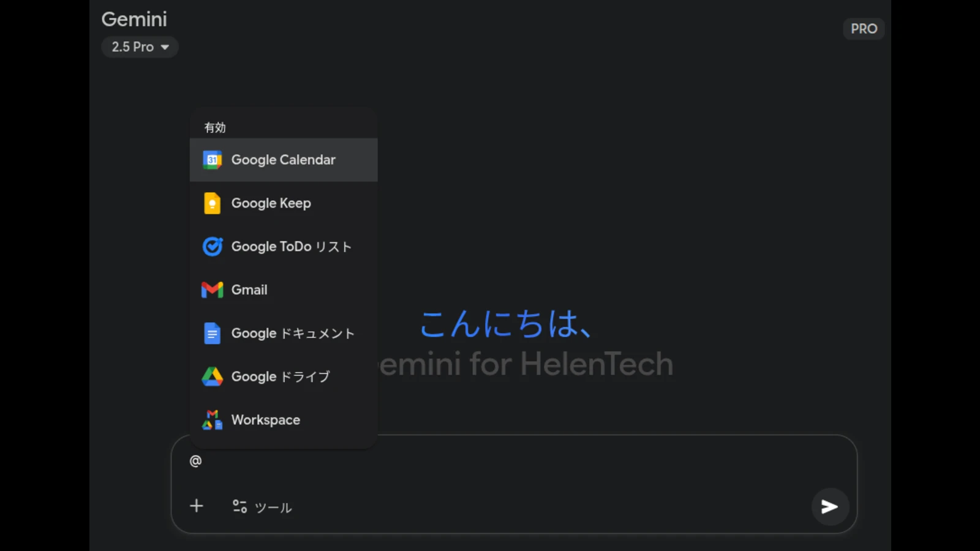Select Google ドキュメント from the list
Viewport: 980px width, 551px height.
tap(293, 334)
